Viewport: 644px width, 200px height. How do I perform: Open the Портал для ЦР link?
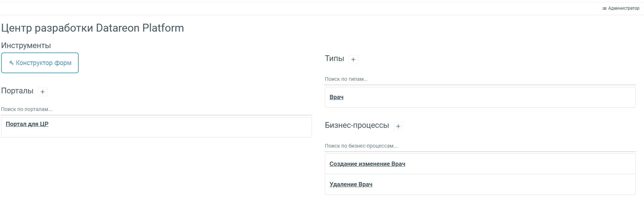point(27,124)
